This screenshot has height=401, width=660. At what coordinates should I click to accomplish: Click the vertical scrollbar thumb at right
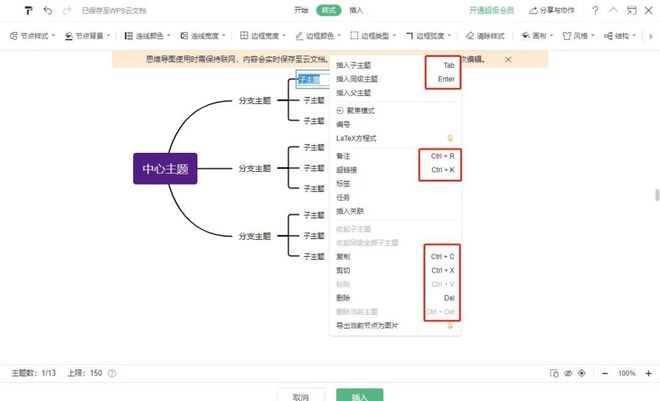click(x=657, y=195)
